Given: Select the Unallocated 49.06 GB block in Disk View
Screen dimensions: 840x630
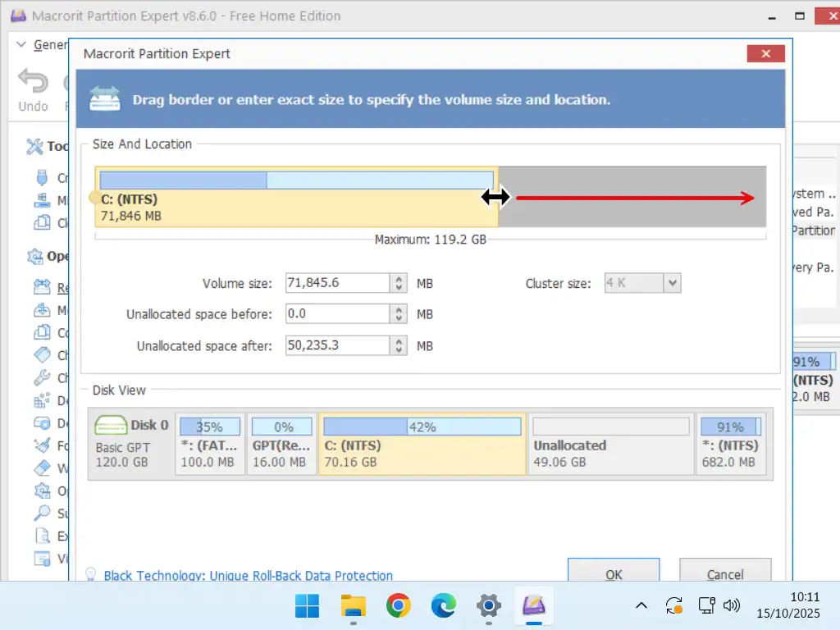Looking at the screenshot, I should point(610,444).
